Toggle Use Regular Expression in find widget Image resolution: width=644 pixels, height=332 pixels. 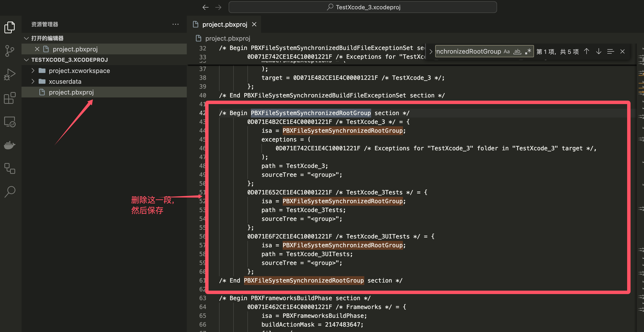pos(528,52)
